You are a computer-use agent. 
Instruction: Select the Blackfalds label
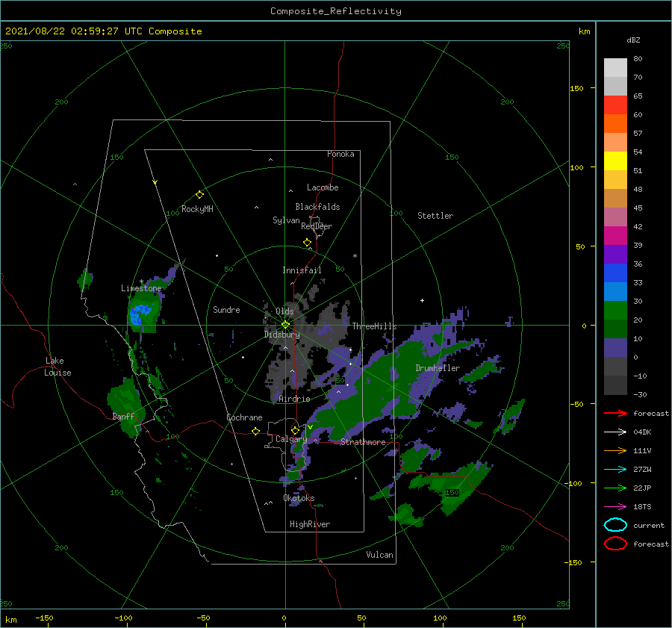(x=317, y=207)
